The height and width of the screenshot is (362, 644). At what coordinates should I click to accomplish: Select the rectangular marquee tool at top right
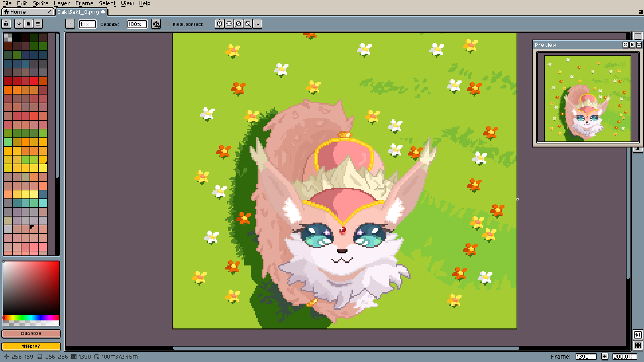pyautogui.click(x=638, y=36)
